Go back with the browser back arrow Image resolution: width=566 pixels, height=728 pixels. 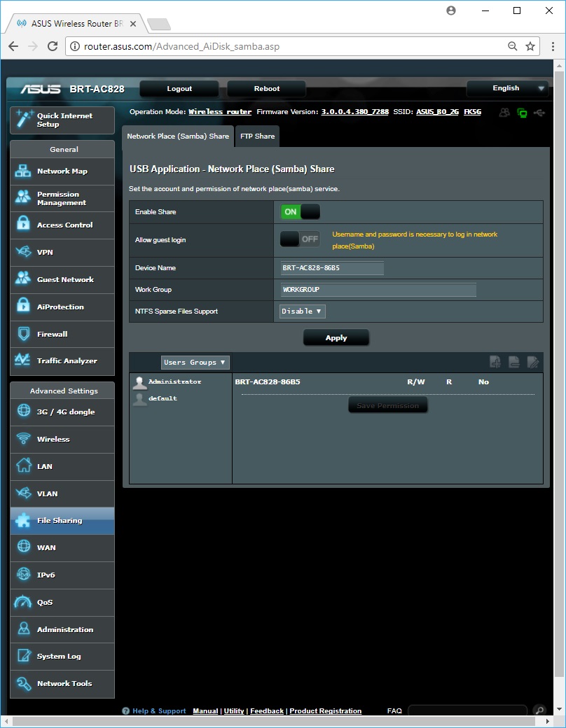coord(13,46)
